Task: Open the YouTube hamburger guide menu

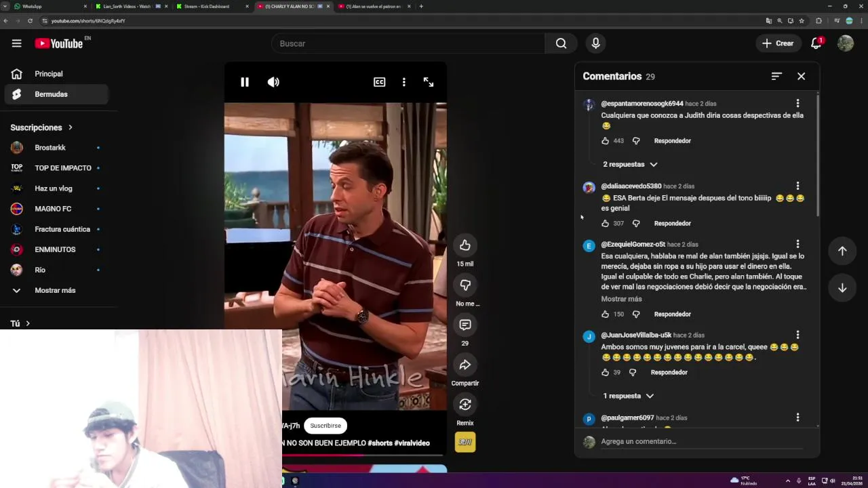Action: [16, 43]
